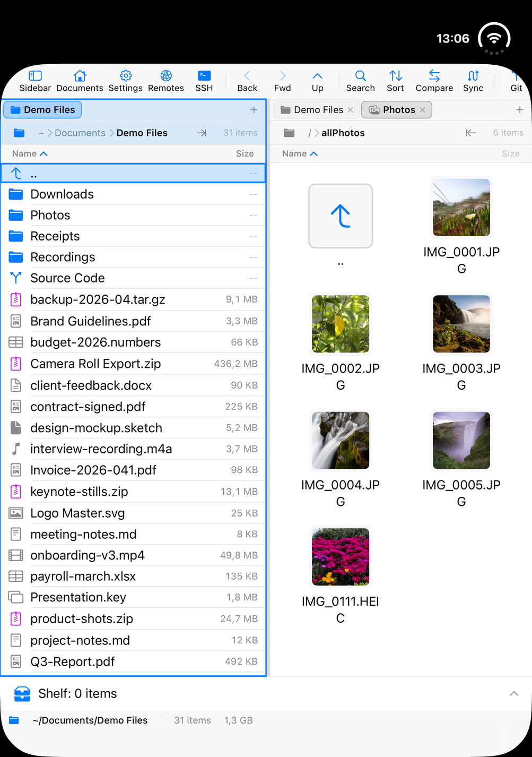Viewport: 532px width, 757px height.
Task: Open the Search tool
Action: pyautogui.click(x=361, y=81)
